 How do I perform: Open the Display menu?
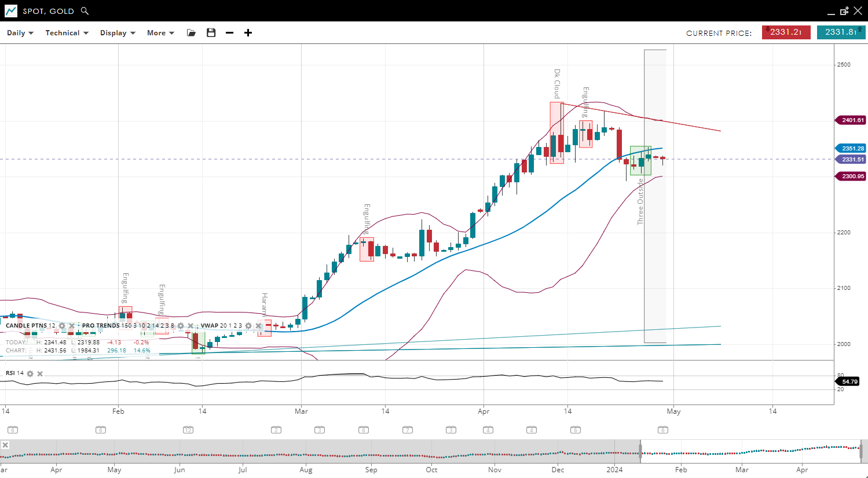click(118, 33)
